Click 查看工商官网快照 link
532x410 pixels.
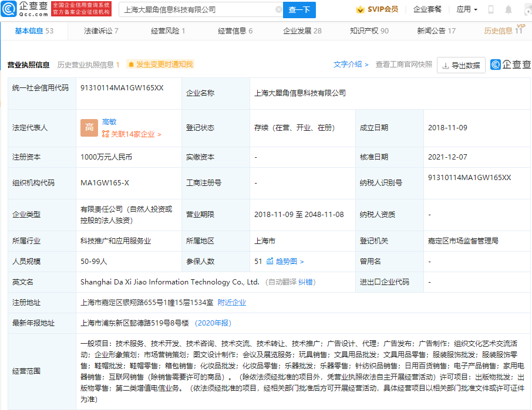(x=404, y=65)
